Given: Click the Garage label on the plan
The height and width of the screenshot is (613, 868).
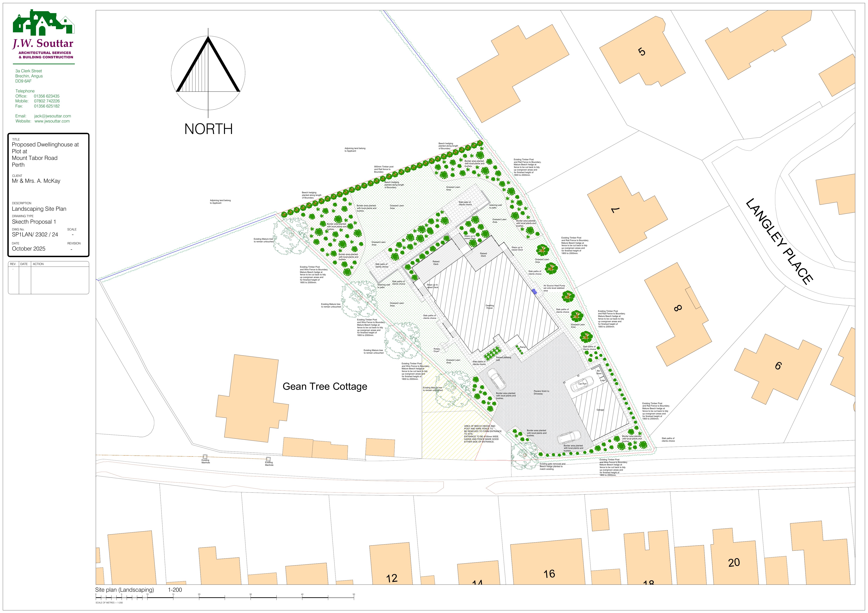Looking at the screenshot, I should coord(600,410).
